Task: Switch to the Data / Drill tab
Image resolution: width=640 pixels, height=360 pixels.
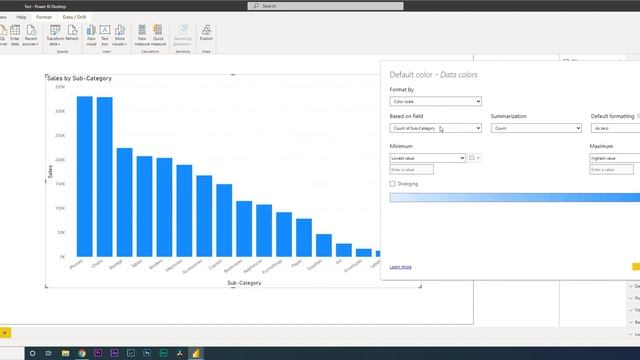Action: 74,17
